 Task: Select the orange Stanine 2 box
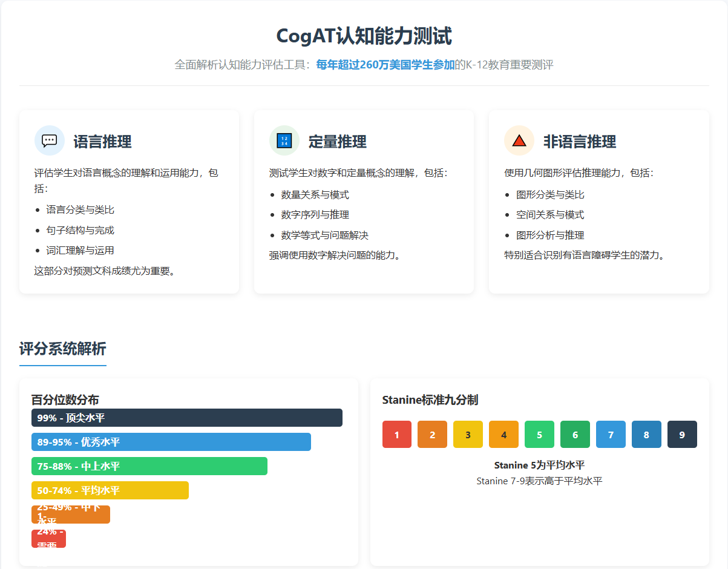click(432, 435)
